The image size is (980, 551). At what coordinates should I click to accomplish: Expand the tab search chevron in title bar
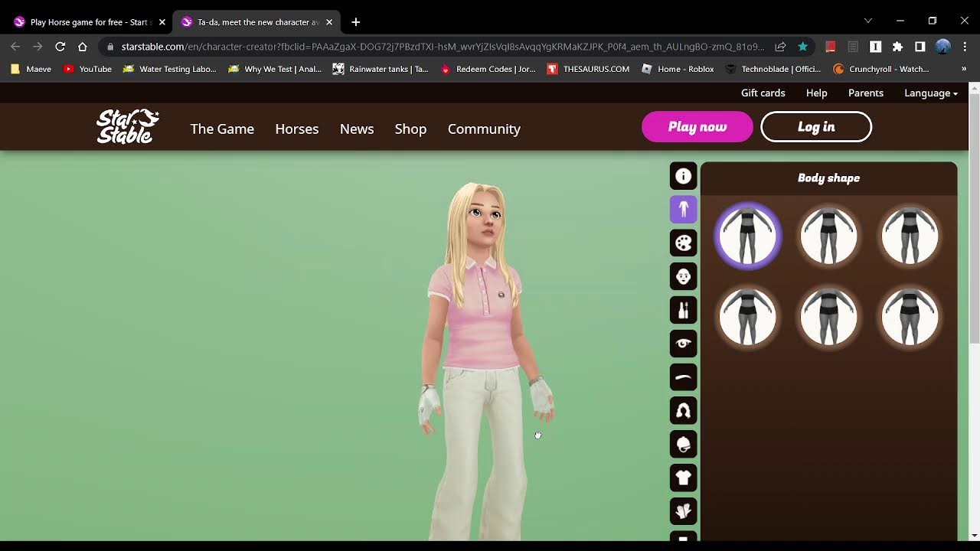click(867, 21)
